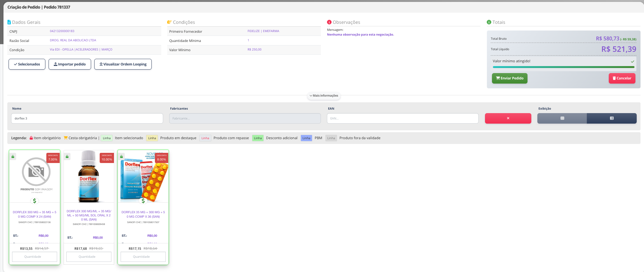
Task: Click Produto em destaque yellow swatch
Action: tap(152, 138)
